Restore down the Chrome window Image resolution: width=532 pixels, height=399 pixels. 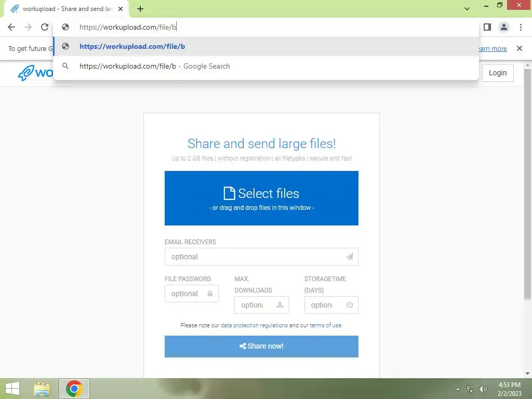[499, 5]
